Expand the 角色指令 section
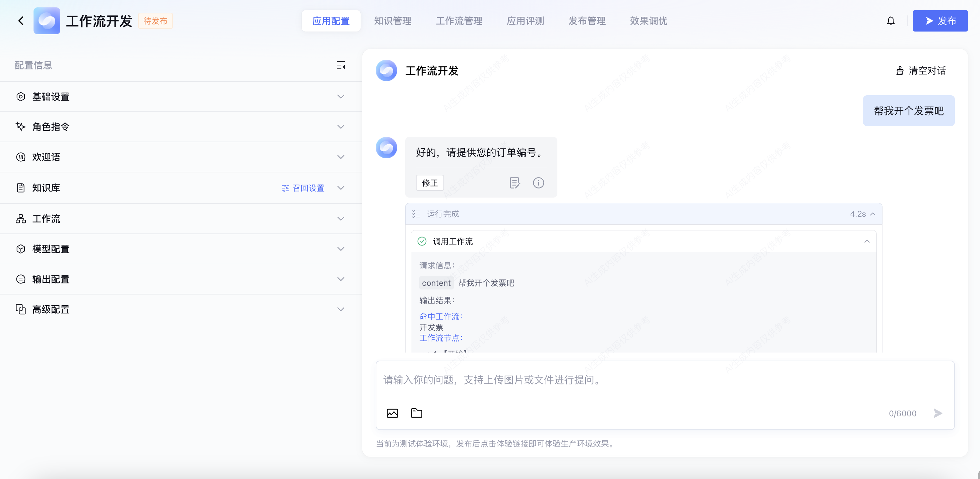Viewport: 980px width, 479px height. pos(341,127)
